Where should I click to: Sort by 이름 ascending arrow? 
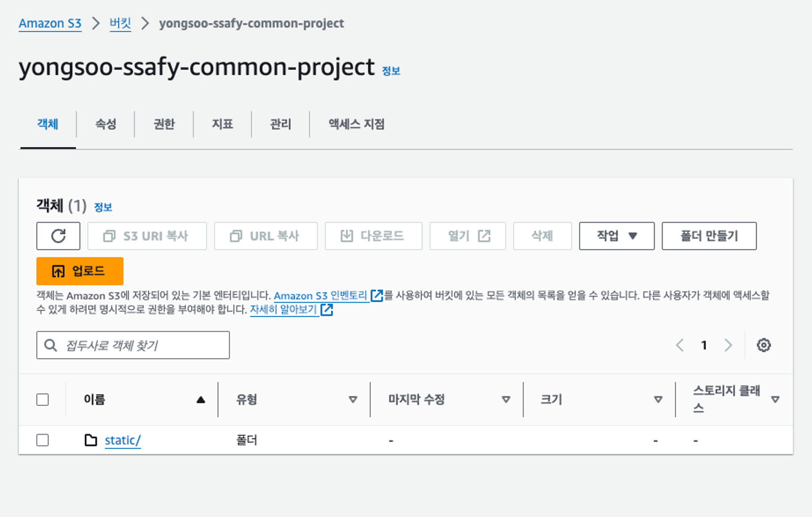point(201,400)
